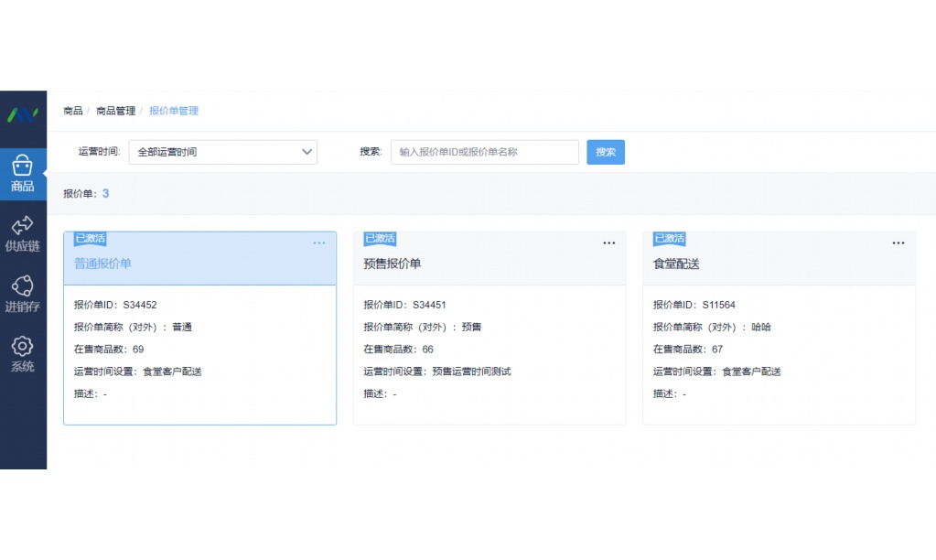Screen dimensions: 936x560
Task: Click the 已激活 badge on 预售报价单 card
Action: click(x=379, y=238)
